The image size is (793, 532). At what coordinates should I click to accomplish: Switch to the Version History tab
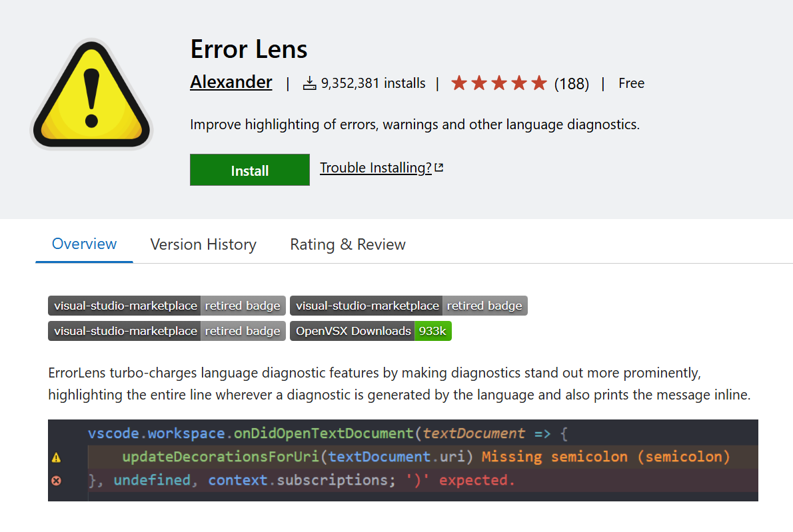(203, 244)
